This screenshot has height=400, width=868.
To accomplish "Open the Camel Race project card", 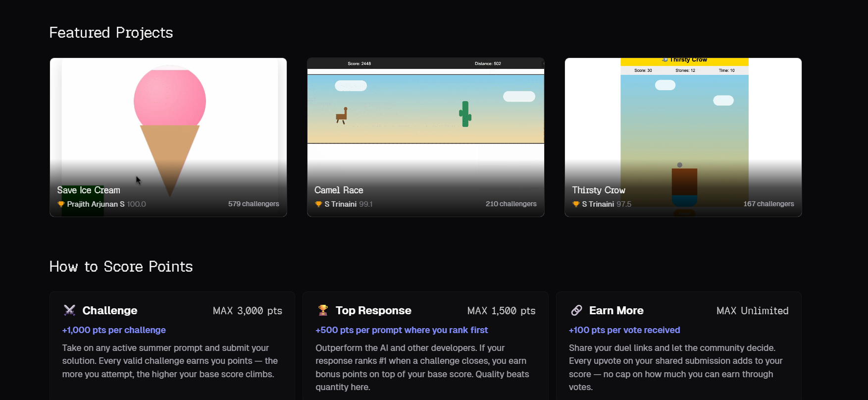I will click(426, 137).
